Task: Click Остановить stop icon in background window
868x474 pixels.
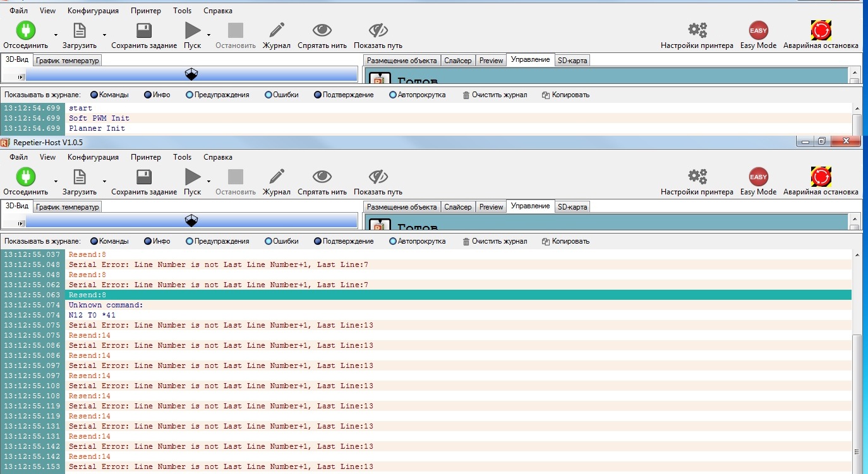Action: (x=236, y=30)
